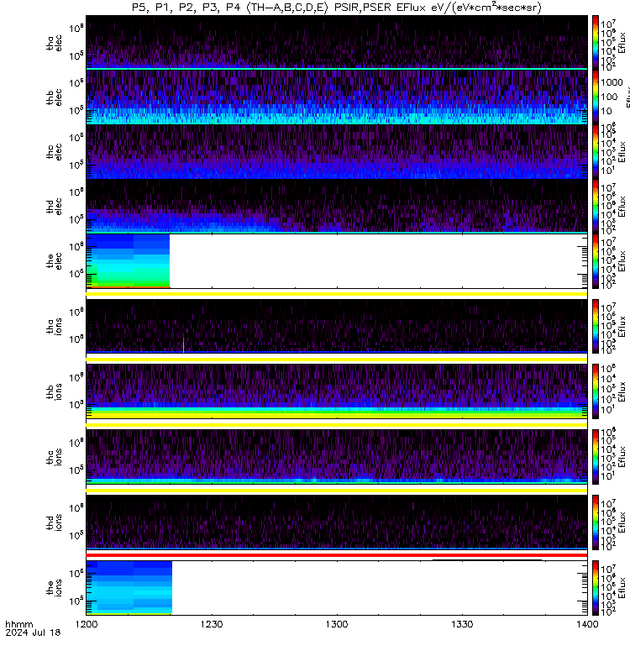Click the color bar beside thb ions panel
This screenshot has width=630, height=672.
coord(596,391)
